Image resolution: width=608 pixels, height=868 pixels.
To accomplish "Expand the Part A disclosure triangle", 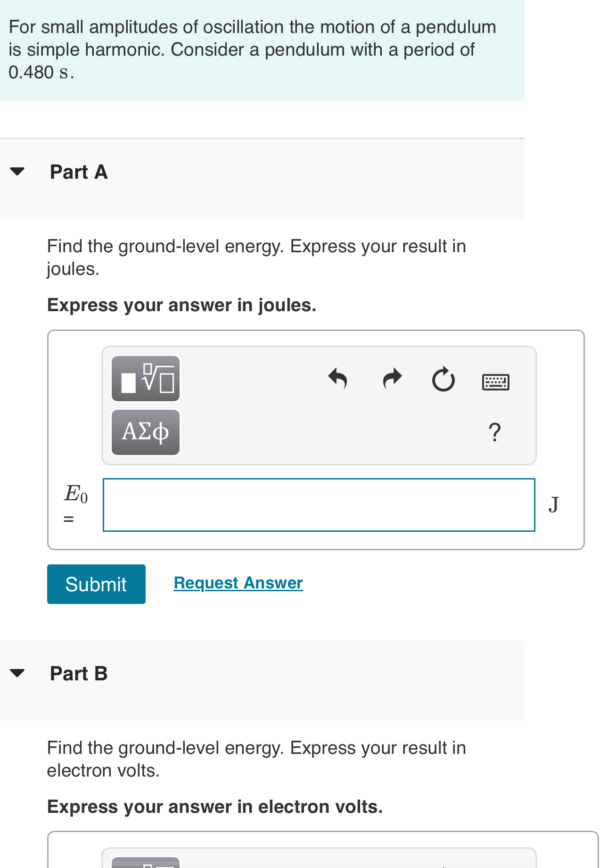I will click(x=17, y=172).
